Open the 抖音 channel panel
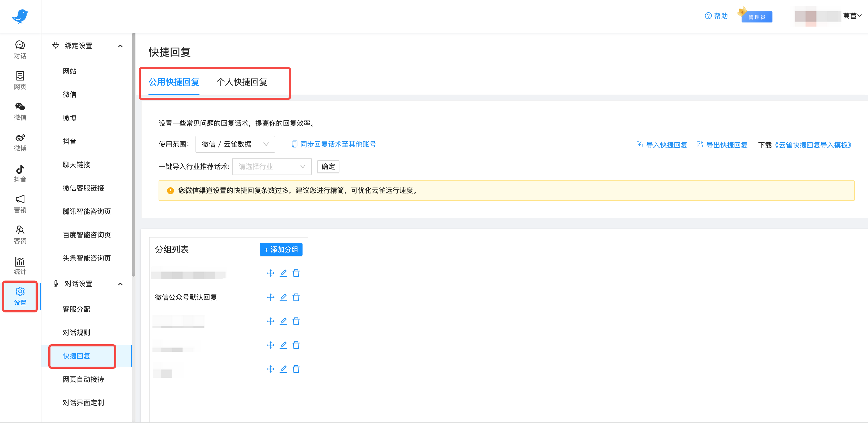868x424 pixels. pos(20,173)
